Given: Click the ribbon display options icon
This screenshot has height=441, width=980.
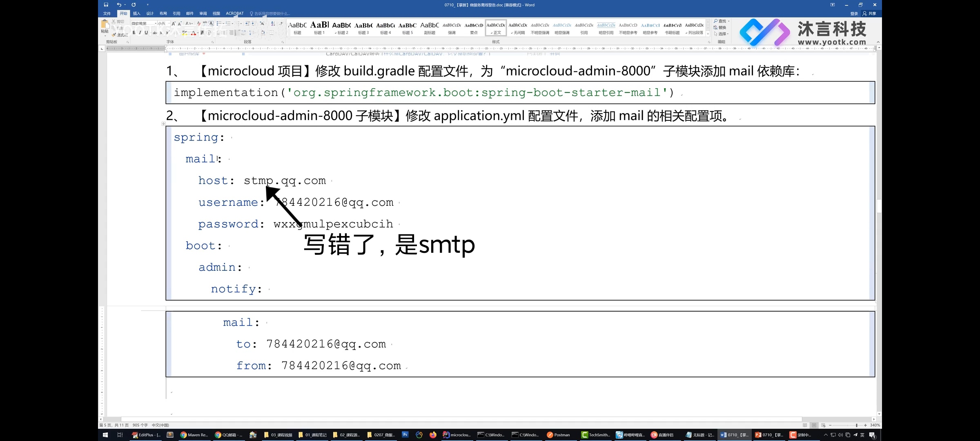Looking at the screenshot, I should click(x=833, y=5).
